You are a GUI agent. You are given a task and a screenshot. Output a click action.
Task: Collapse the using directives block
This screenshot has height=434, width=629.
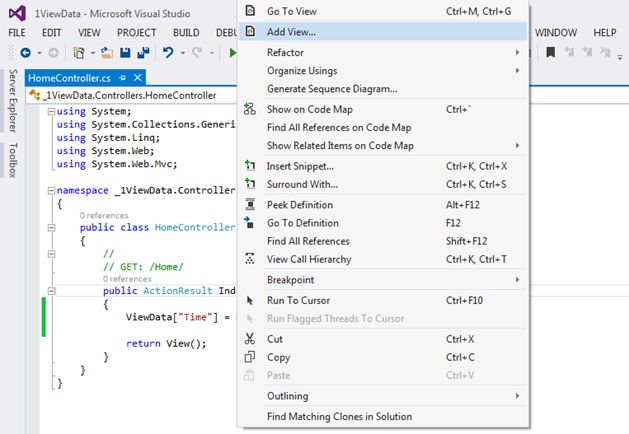point(52,111)
